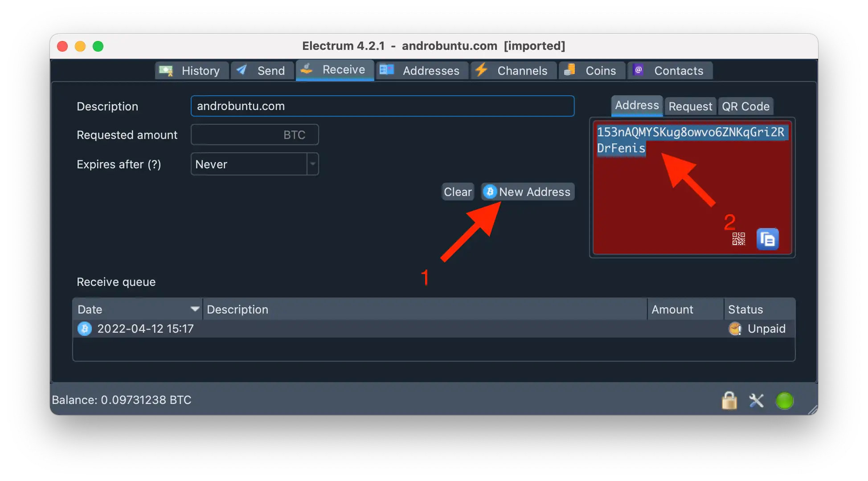Click the lightning icon on the Channels tab
The image size is (868, 481).
[x=482, y=70]
